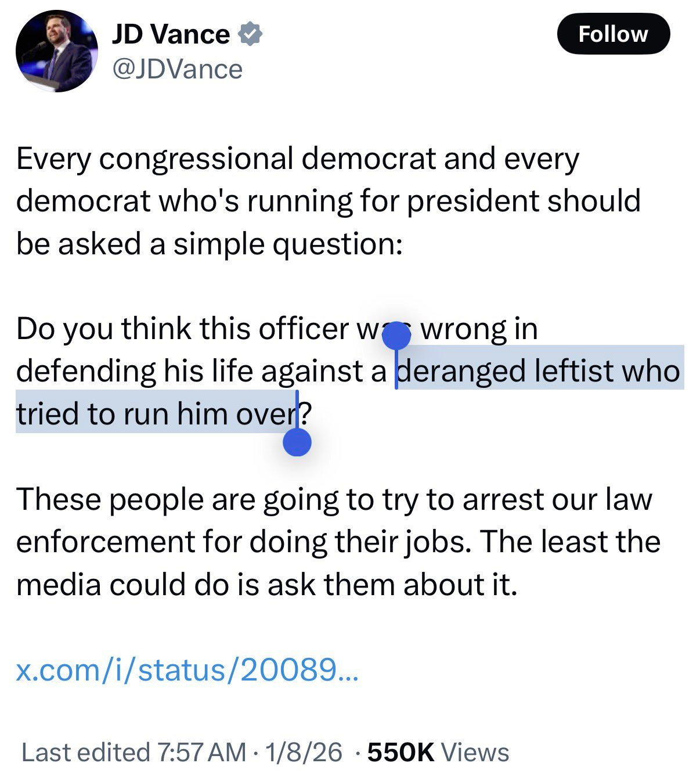700x774 pixels.
Task: Open the 550K Views count
Action: (438, 752)
